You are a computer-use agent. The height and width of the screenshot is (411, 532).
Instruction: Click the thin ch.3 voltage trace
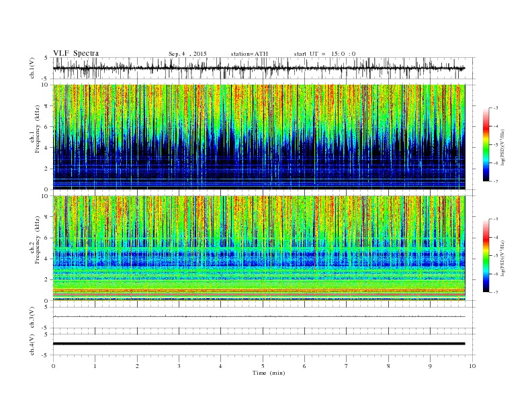coord(259,316)
